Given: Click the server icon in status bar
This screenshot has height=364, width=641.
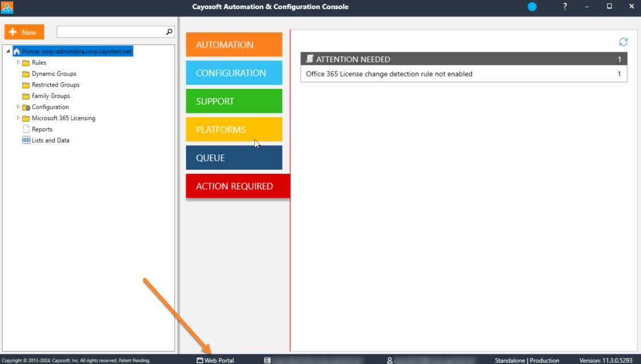Looking at the screenshot, I should pos(267,361).
